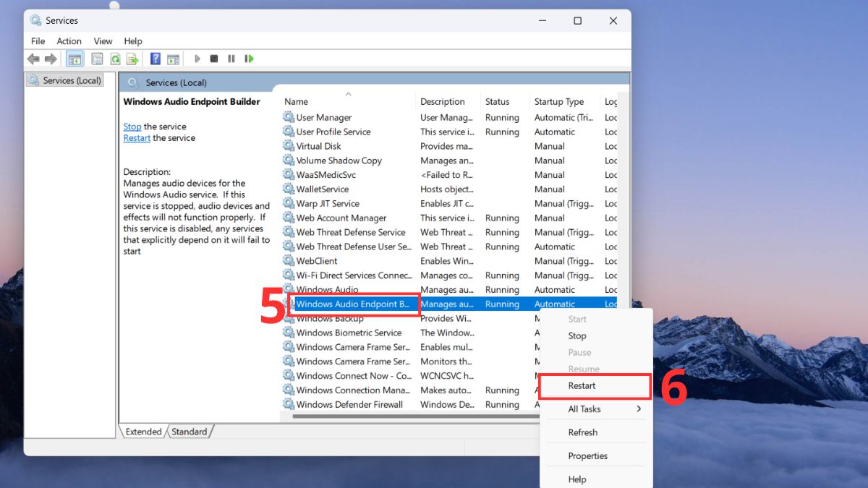Toggle the Show/Hide Action Pane icon
The width and height of the screenshot is (868, 488).
(x=174, y=59)
